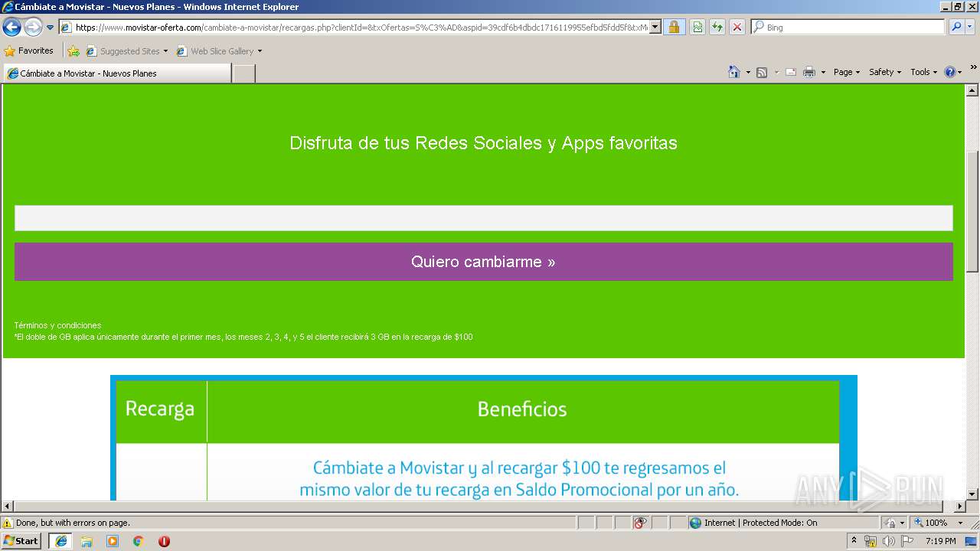Click the Beneficios table header

pos(522,409)
